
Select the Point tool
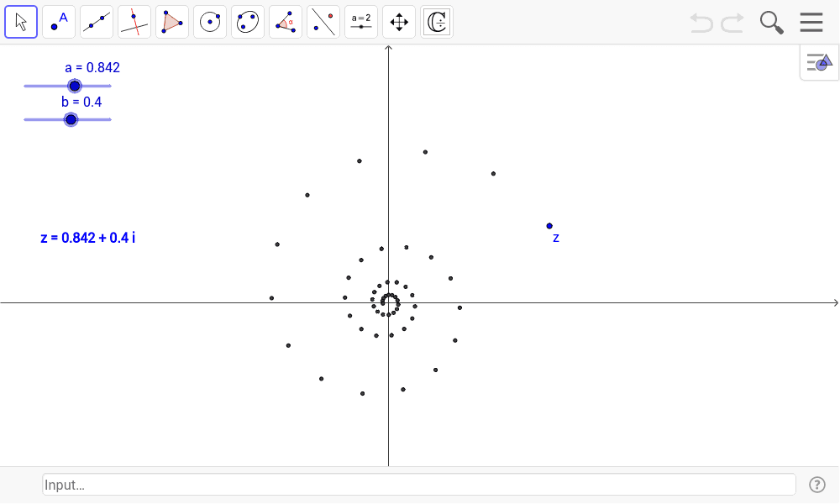coord(58,21)
